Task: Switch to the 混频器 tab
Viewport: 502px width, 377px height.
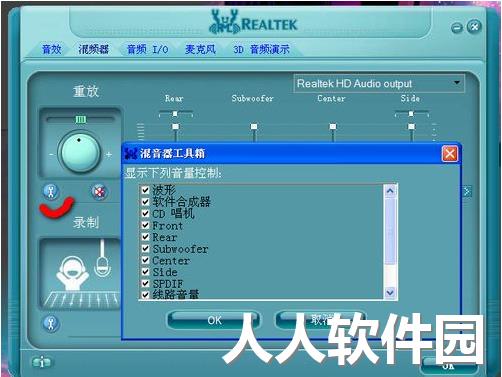Action: pyautogui.click(x=94, y=49)
